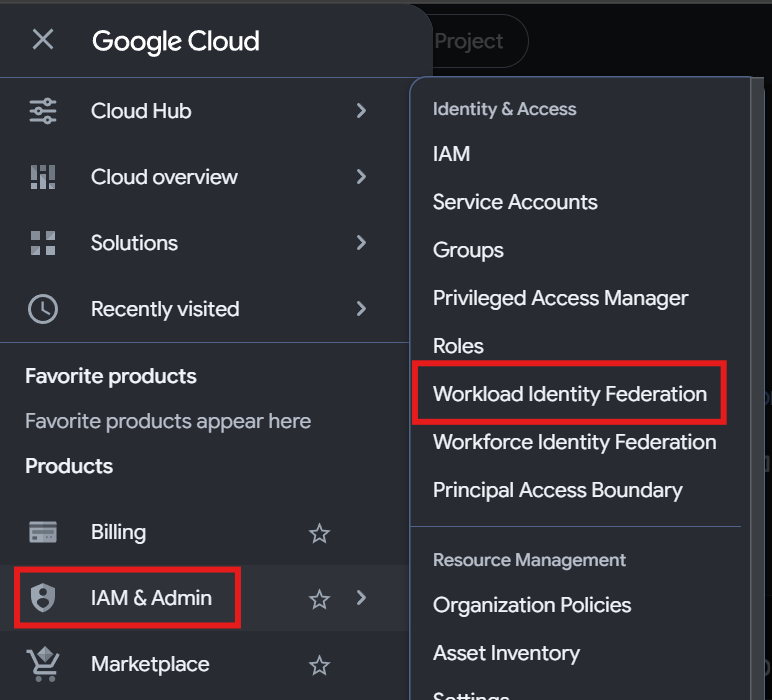Viewport: 772px width, 700px height.
Task: Click the Marketplace shopping cart icon
Action: pyautogui.click(x=43, y=664)
